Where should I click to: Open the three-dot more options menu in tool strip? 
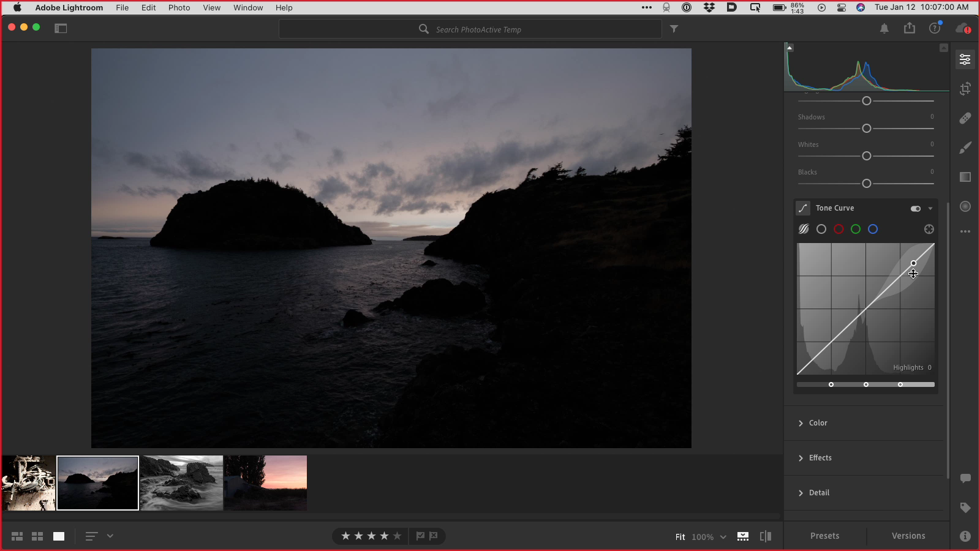tap(965, 231)
